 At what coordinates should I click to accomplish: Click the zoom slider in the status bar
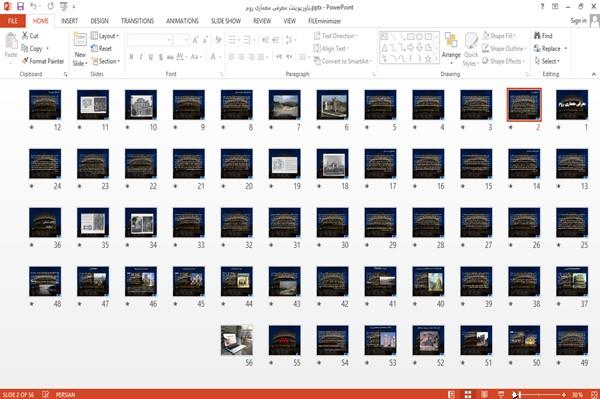(x=538, y=394)
